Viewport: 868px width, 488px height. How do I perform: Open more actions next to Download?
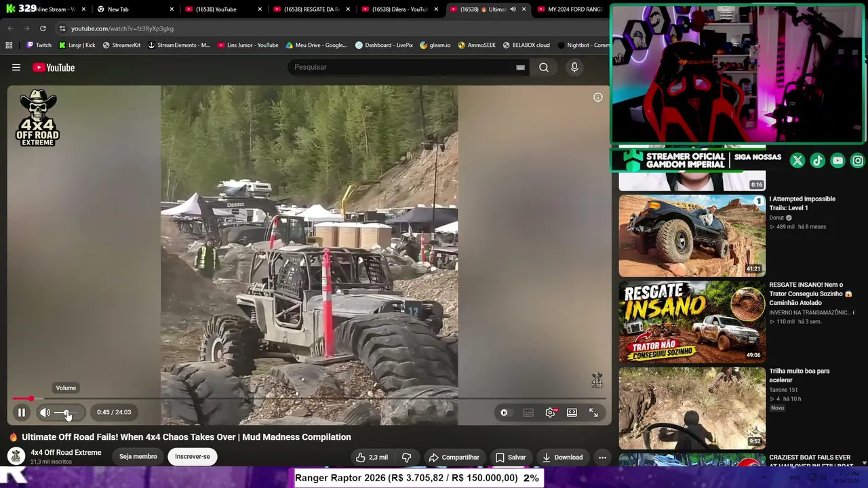pyautogui.click(x=602, y=457)
